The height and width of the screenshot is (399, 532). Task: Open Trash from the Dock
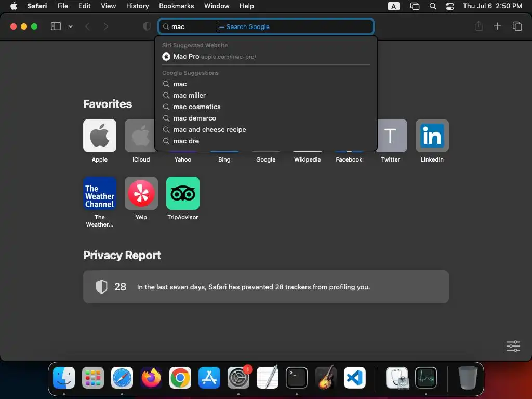coord(468,377)
